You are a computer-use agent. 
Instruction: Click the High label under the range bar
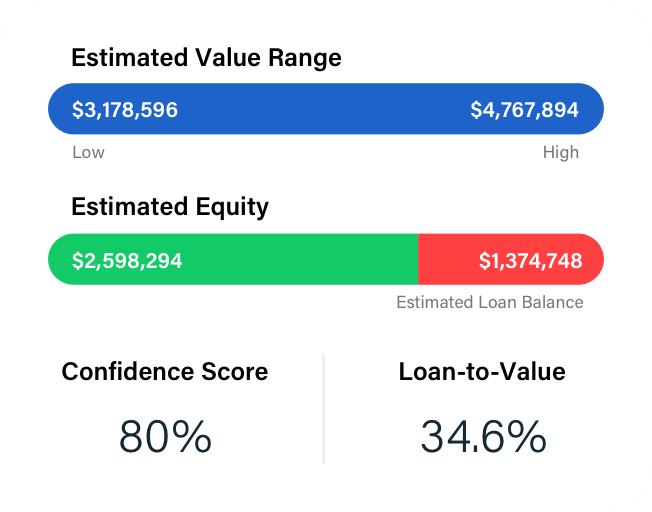[560, 153]
